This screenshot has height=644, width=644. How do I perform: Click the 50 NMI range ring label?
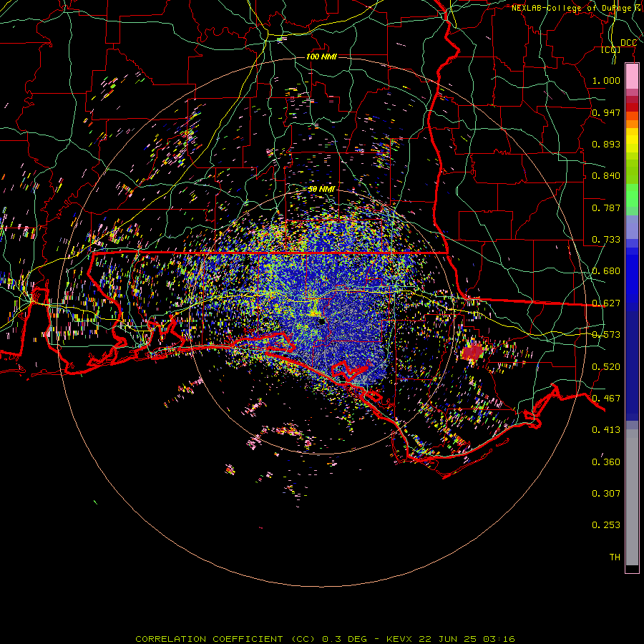321,189
